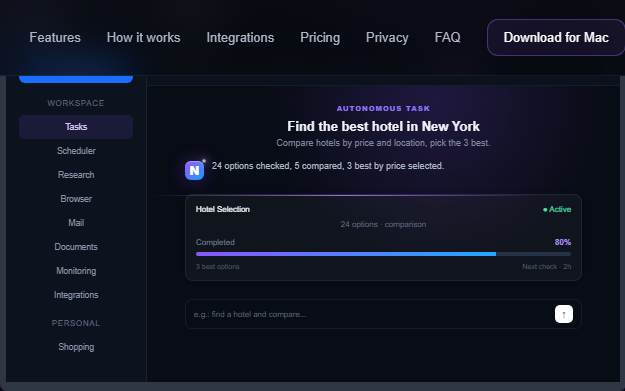625x391 pixels.
Task: Click the green Active status label
Action: [557, 209]
